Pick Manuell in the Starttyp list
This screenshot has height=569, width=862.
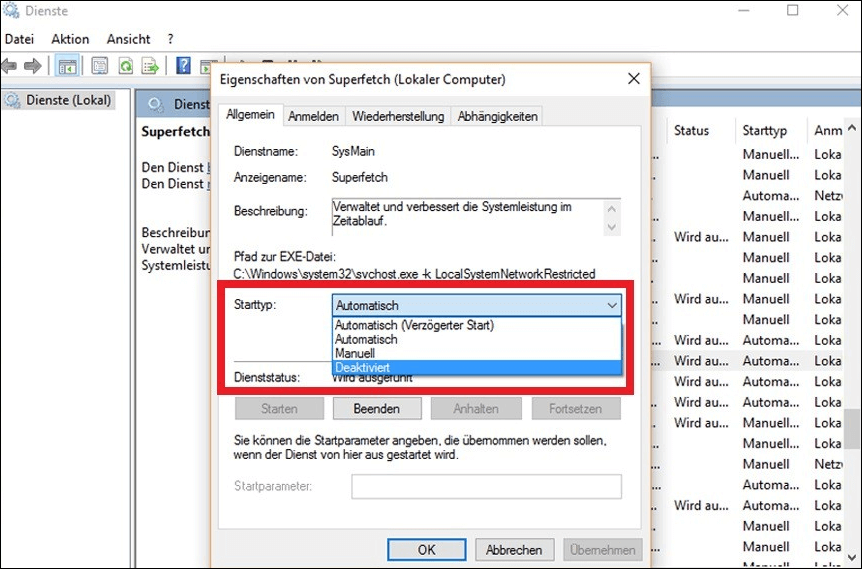click(355, 354)
